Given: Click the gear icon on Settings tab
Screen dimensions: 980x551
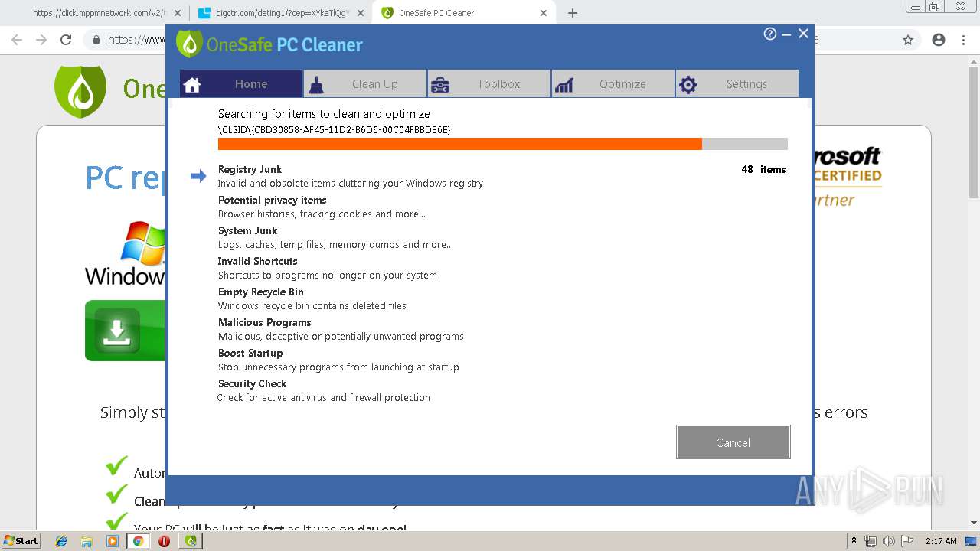Looking at the screenshot, I should [x=688, y=85].
